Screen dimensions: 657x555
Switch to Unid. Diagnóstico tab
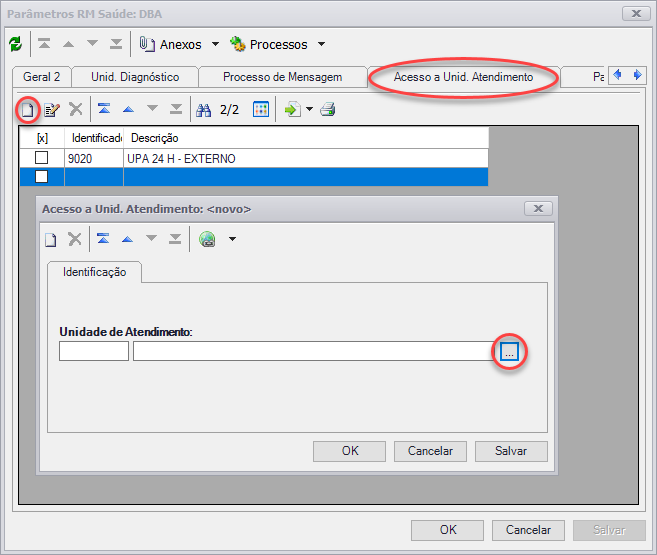pos(135,77)
